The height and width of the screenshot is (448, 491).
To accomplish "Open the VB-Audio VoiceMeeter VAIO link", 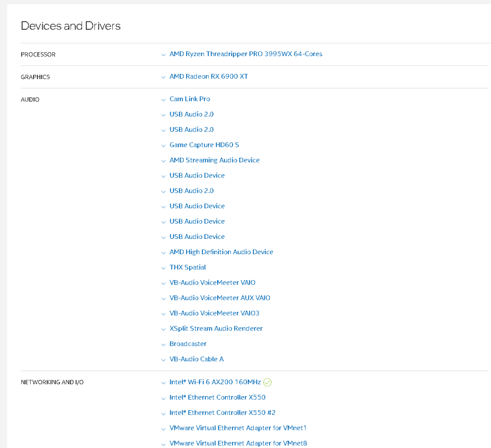I will (212, 283).
